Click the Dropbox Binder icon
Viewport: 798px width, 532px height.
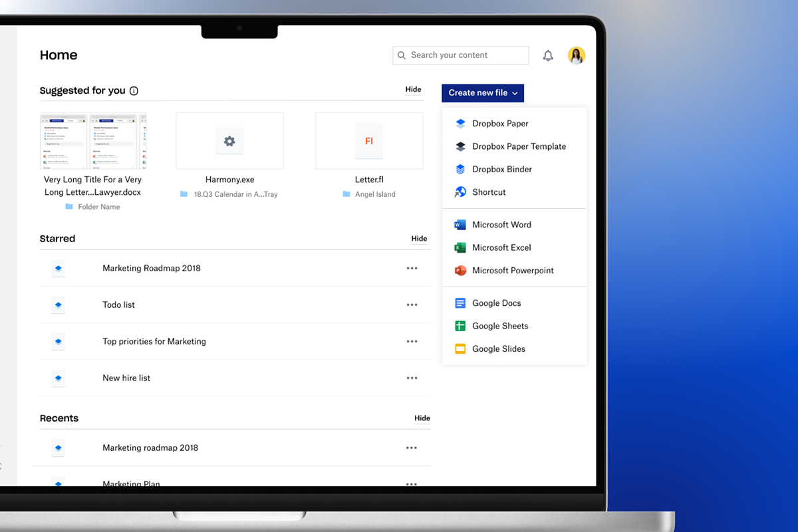[x=460, y=170]
